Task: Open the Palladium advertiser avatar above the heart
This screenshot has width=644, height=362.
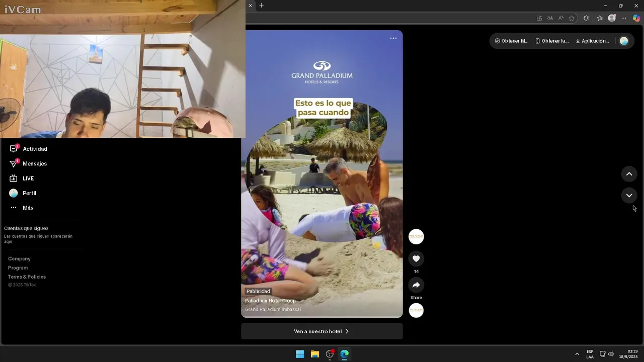Action: [x=416, y=237]
